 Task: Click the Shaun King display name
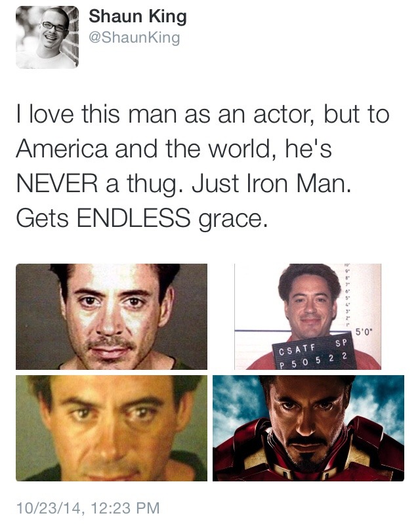tap(138, 16)
